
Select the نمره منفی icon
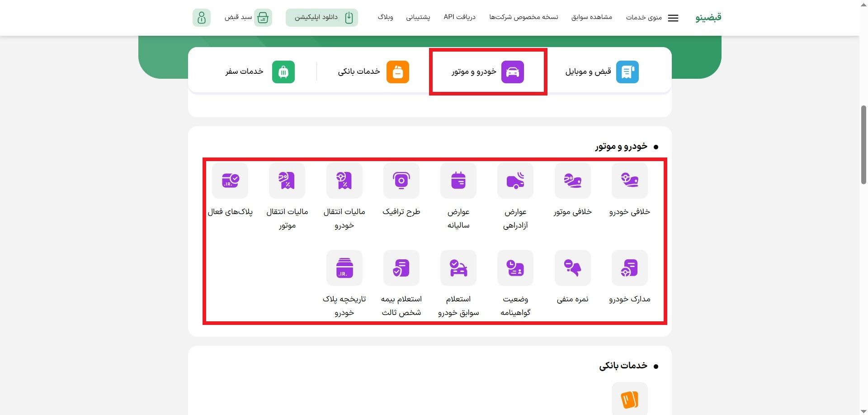tap(572, 268)
